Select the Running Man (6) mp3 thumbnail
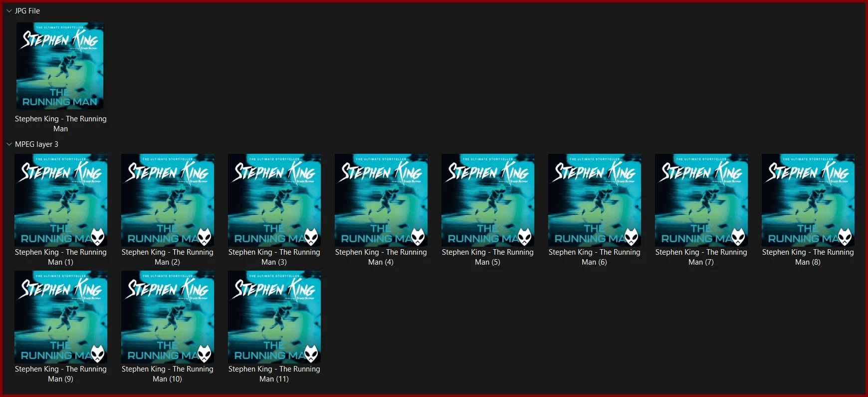868x397 pixels. pyautogui.click(x=595, y=200)
